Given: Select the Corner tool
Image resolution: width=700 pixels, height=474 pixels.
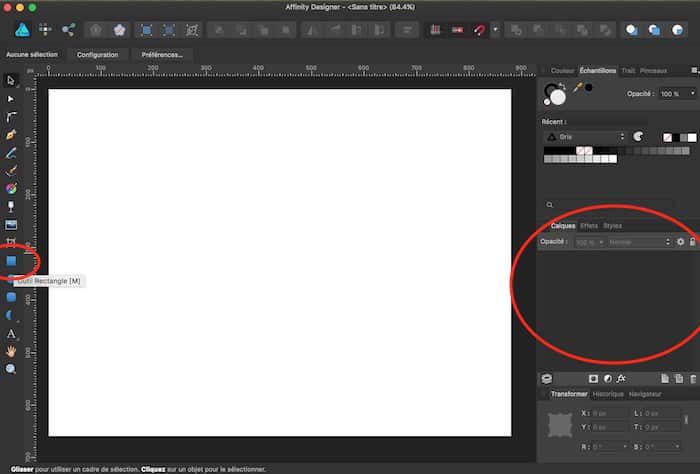Looking at the screenshot, I should point(11,117).
